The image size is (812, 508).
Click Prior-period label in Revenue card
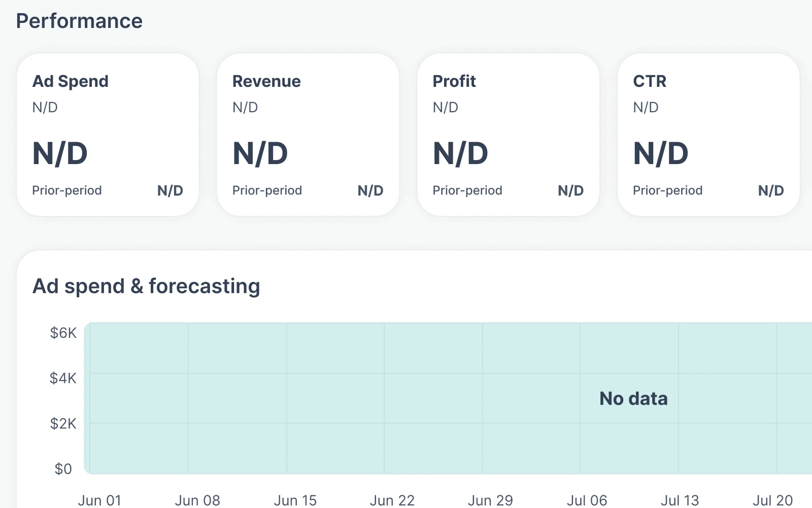pyautogui.click(x=267, y=190)
